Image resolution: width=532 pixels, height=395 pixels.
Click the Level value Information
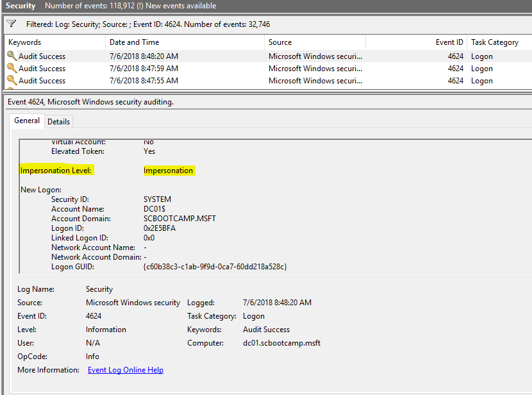pos(106,330)
